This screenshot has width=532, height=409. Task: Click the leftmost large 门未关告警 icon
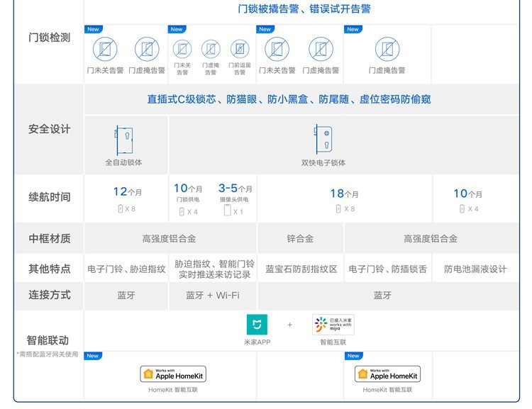pyautogui.click(x=105, y=49)
